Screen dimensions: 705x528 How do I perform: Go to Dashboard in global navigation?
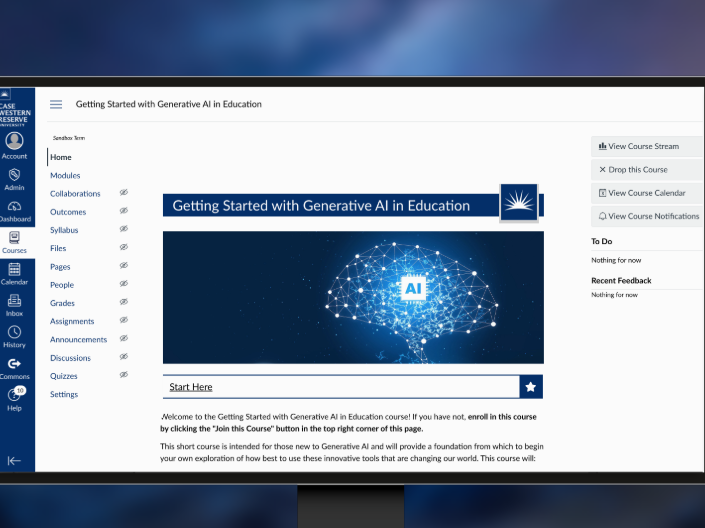point(15,211)
